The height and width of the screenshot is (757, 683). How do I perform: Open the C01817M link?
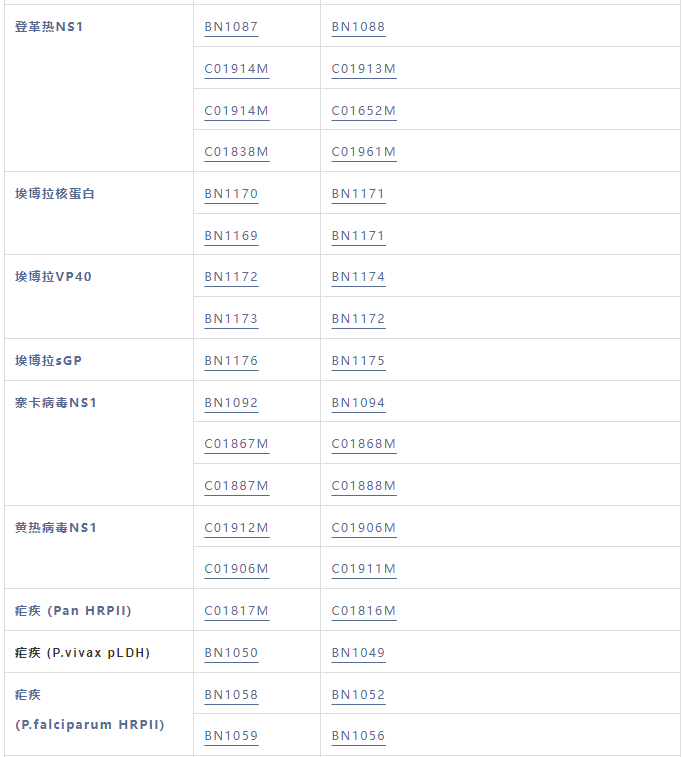tap(237, 611)
